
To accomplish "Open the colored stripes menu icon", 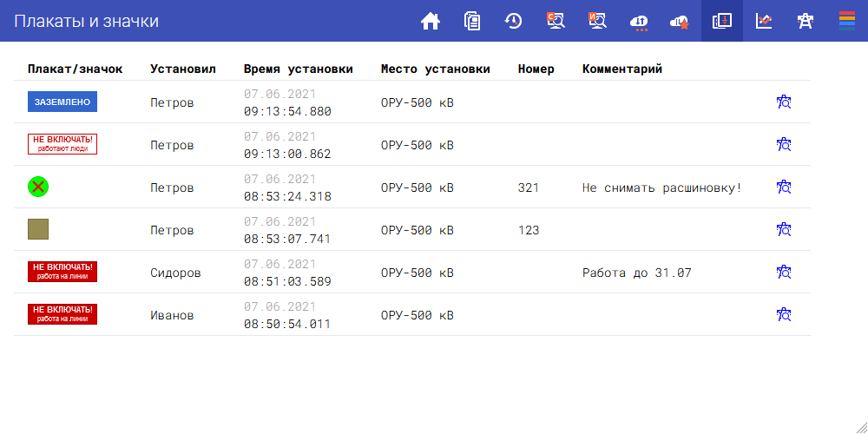I will tap(847, 21).
